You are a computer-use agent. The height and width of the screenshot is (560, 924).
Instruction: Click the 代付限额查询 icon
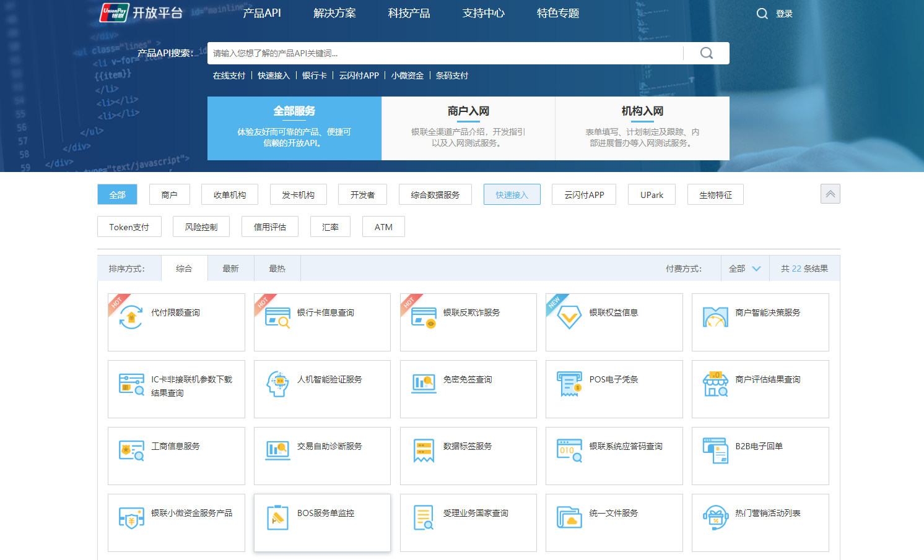coord(131,317)
